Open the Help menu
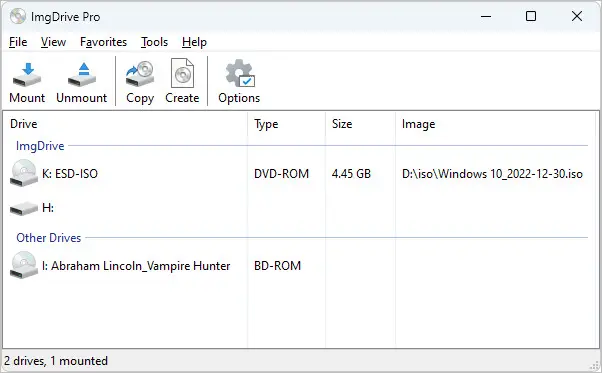Image resolution: width=602 pixels, height=373 pixels. point(194,42)
